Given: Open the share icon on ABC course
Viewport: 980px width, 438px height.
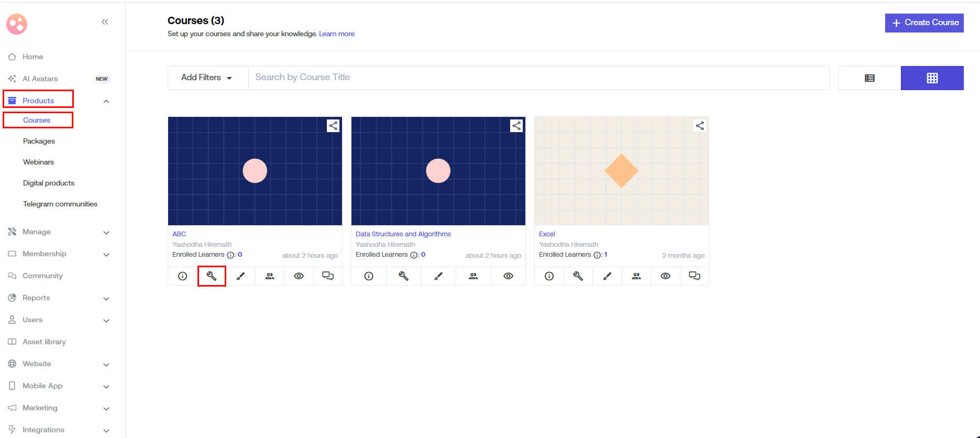Looking at the screenshot, I should tap(333, 126).
